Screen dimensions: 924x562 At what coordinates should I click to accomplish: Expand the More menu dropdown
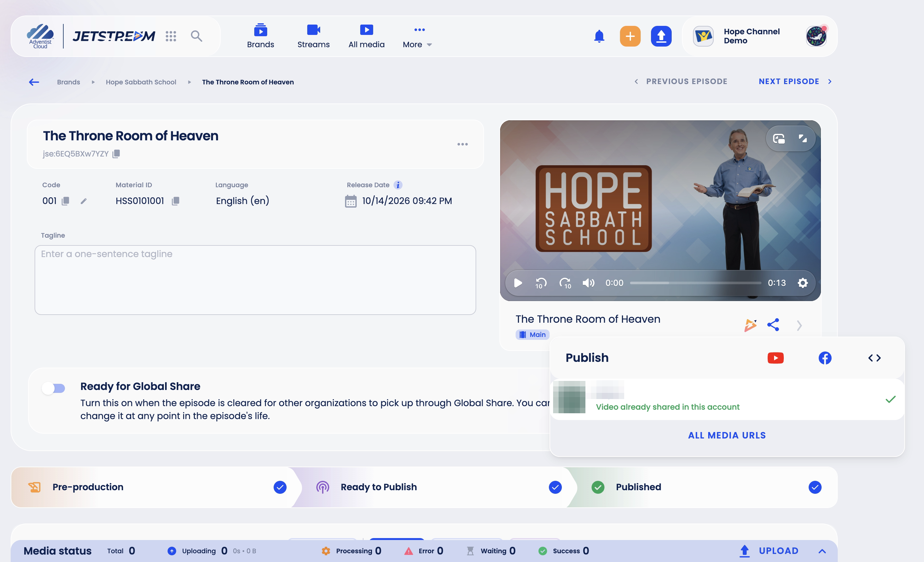[417, 36]
